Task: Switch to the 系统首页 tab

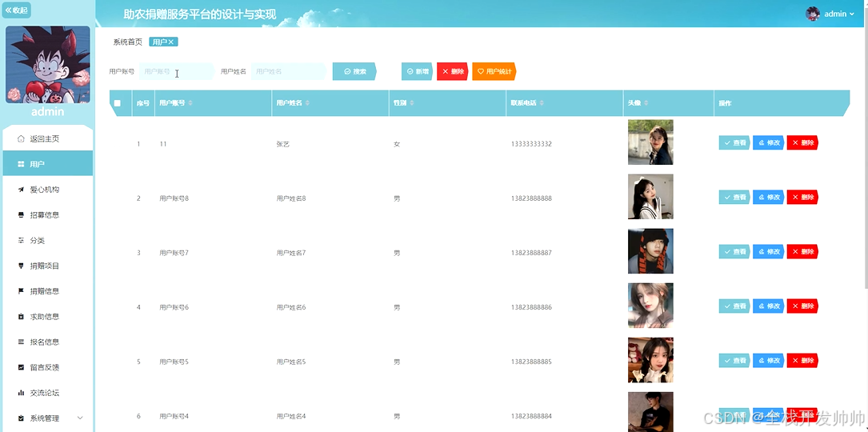Action: tap(128, 42)
